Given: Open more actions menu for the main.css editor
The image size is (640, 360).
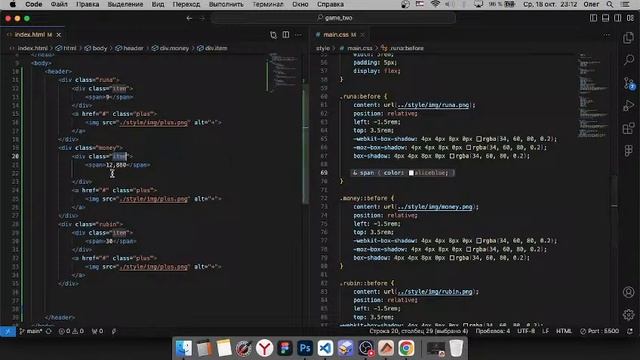Looking at the screenshot, I should (607, 35).
